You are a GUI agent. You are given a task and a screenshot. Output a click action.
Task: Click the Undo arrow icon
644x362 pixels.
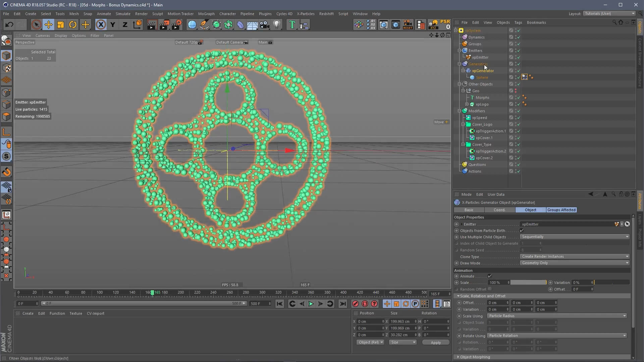[x=9, y=24]
